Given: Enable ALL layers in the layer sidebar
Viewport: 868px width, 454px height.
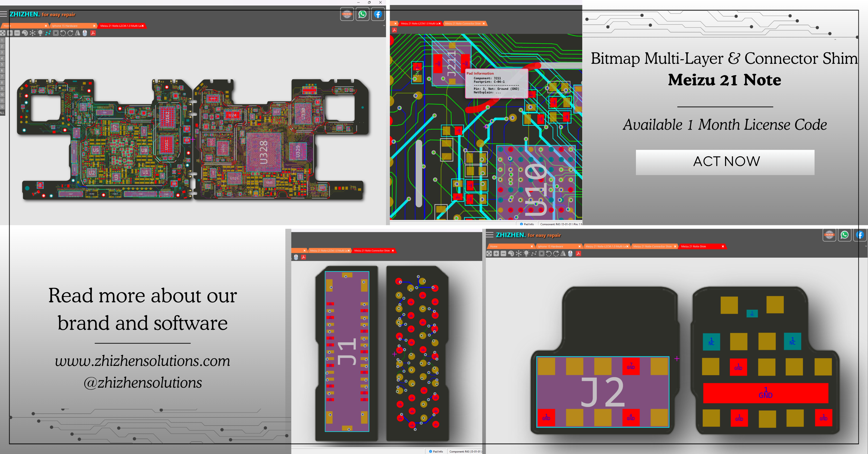Looking at the screenshot, I should [2, 113].
